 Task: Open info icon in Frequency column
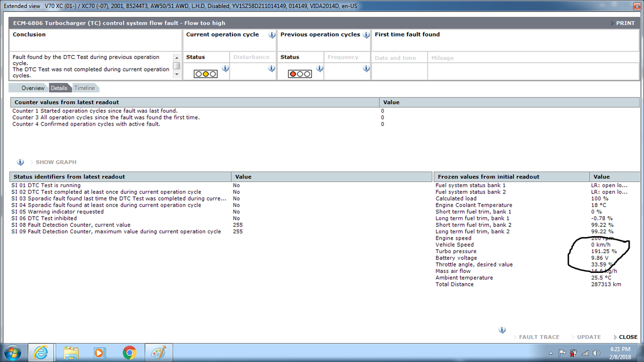pyautogui.click(x=366, y=69)
